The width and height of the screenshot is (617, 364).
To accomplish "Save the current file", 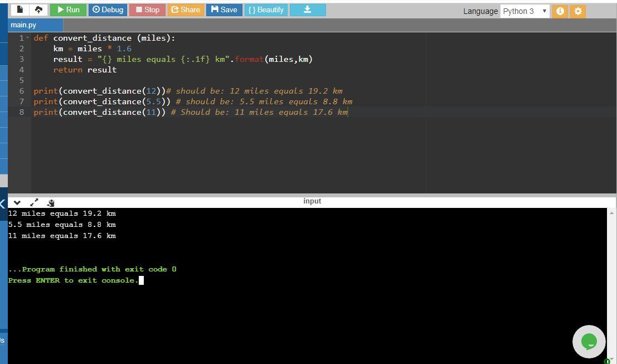I will coord(224,9).
